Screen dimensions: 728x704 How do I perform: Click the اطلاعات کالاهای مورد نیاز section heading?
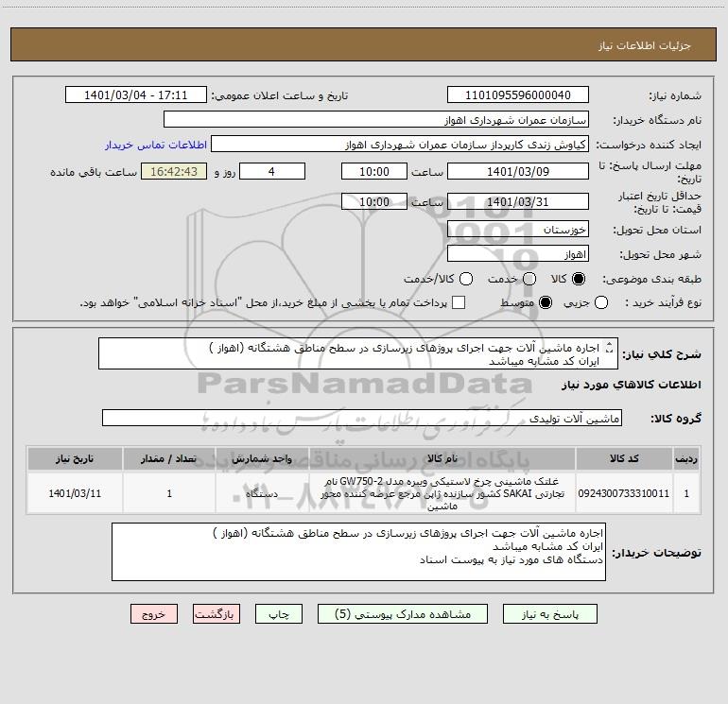pyautogui.click(x=631, y=385)
